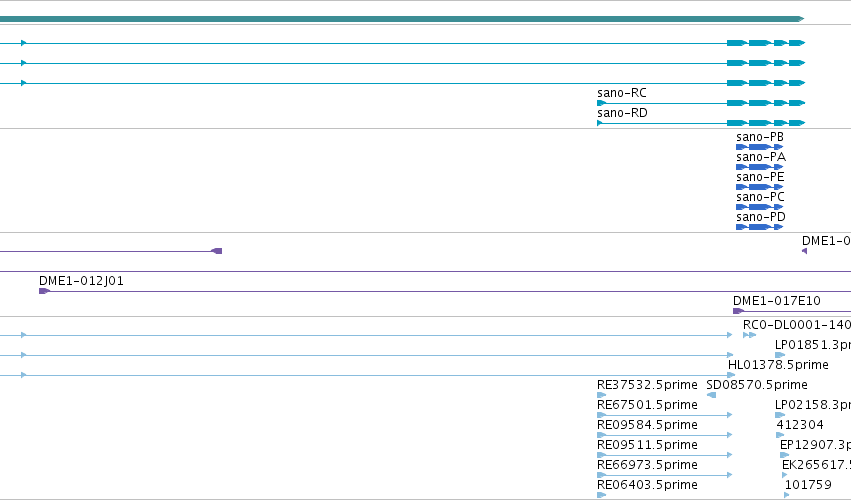Image resolution: width=851 pixels, height=500 pixels.
Task: Click the 412304 feature label
Action: pos(800,425)
